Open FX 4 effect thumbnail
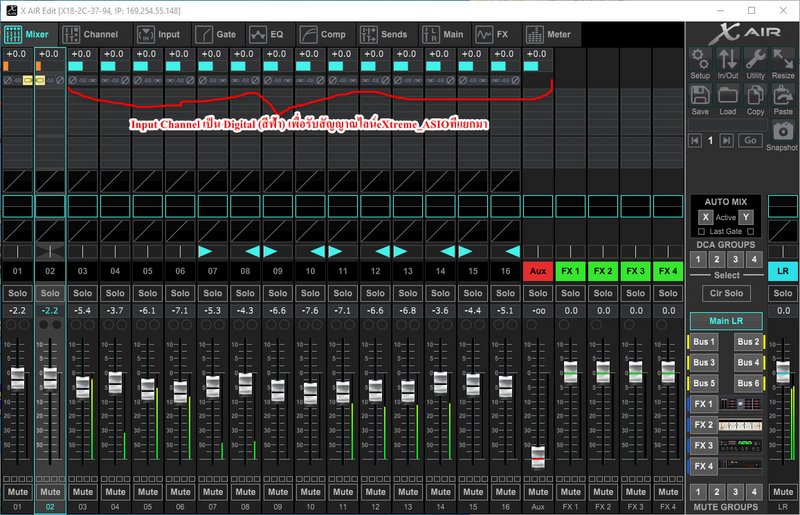Screen dimensions: 800x515 click(x=740, y=466)
